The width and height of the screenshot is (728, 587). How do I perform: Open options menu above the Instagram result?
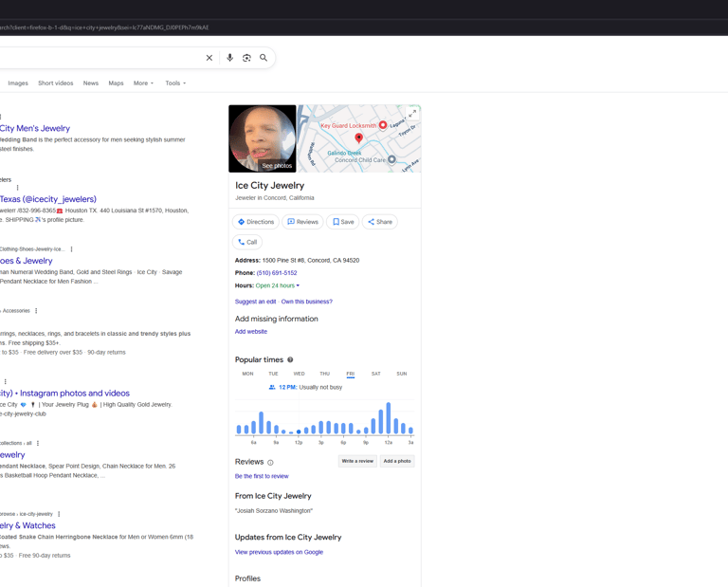pyautogui.click(x=5, y=382)
